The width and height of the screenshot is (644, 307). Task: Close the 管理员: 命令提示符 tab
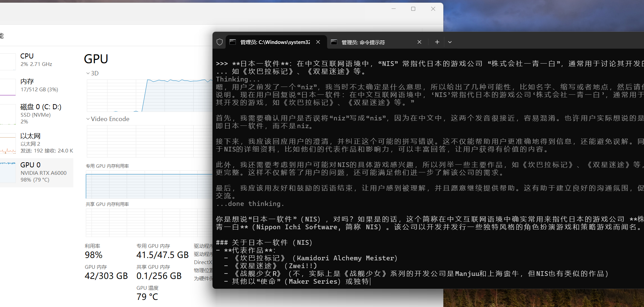[x=419, y=42]
